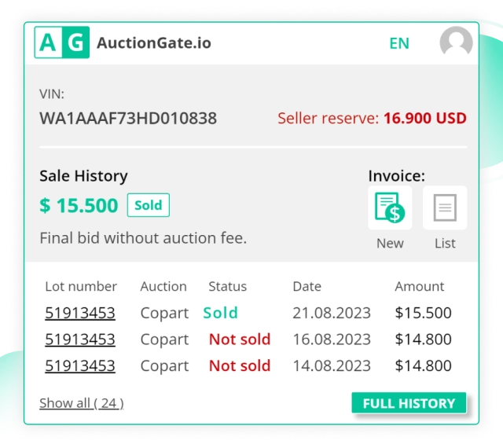Screen dimensions: 503x448
Task: Click the Status column header
Action: pyautogui.click(x=227, y=286)
